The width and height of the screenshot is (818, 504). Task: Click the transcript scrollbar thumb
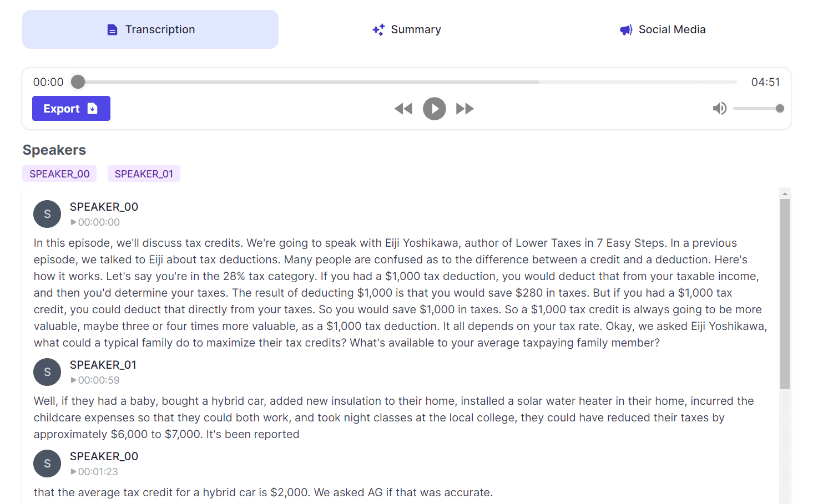point(785,294)
